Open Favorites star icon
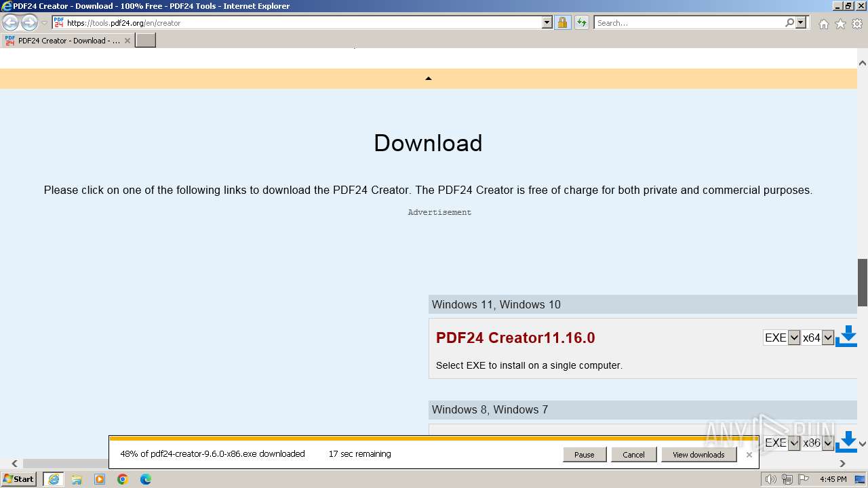This screenshot has height=488, width=868. click(840, 24)
